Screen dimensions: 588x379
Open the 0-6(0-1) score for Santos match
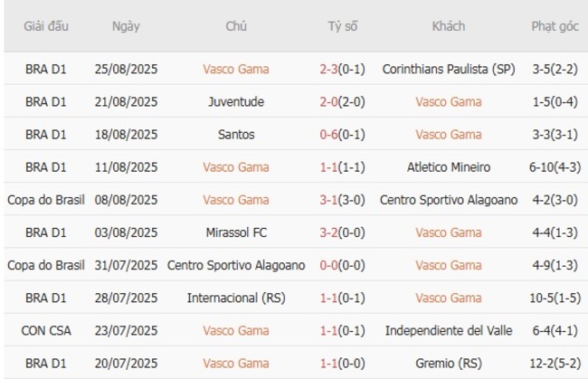[x=343, y=134]
